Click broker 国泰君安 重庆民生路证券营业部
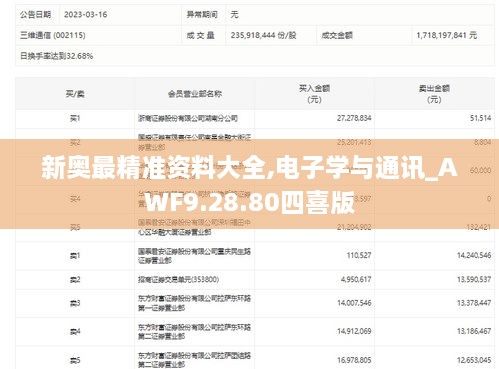 195,256
